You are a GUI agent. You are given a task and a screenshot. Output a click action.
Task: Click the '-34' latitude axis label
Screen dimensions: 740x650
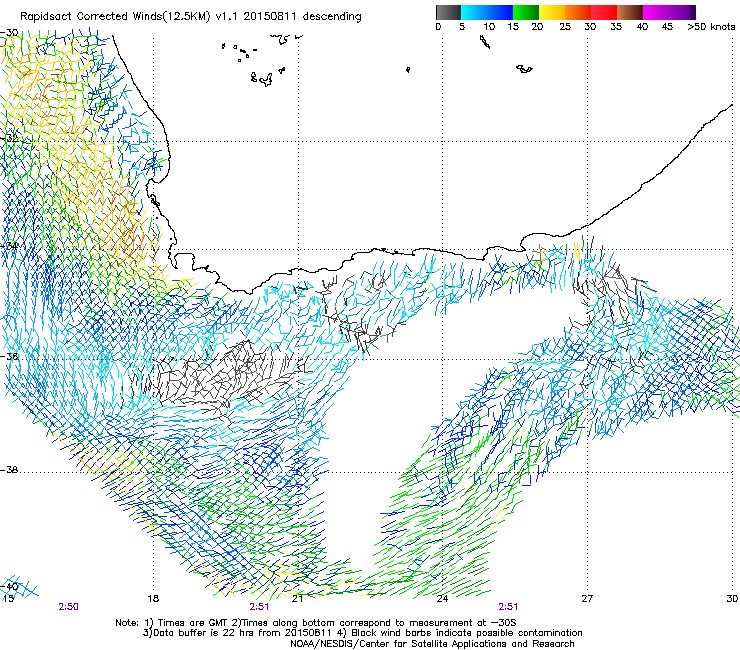pos(9,246)
